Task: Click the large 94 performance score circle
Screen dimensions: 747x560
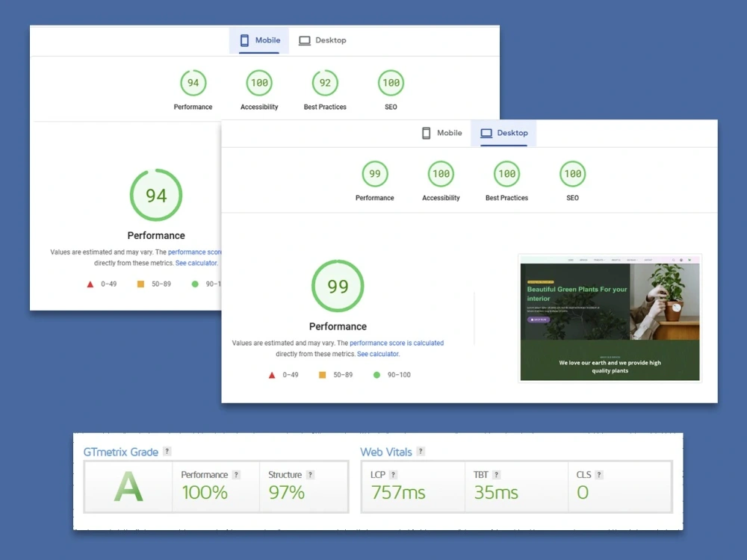Action: pyautogui.click(x=156, y=195)
